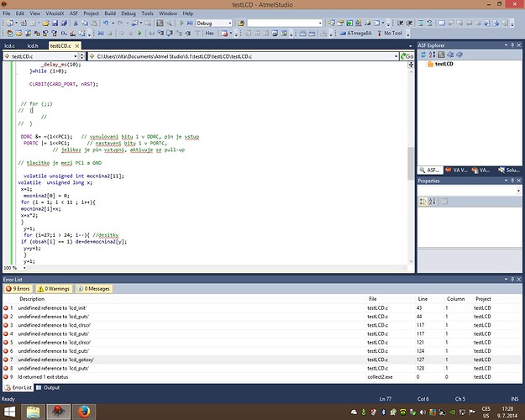Open the file path dropdown arrow before Go
The image size is (525, 420).
[396, 56]
